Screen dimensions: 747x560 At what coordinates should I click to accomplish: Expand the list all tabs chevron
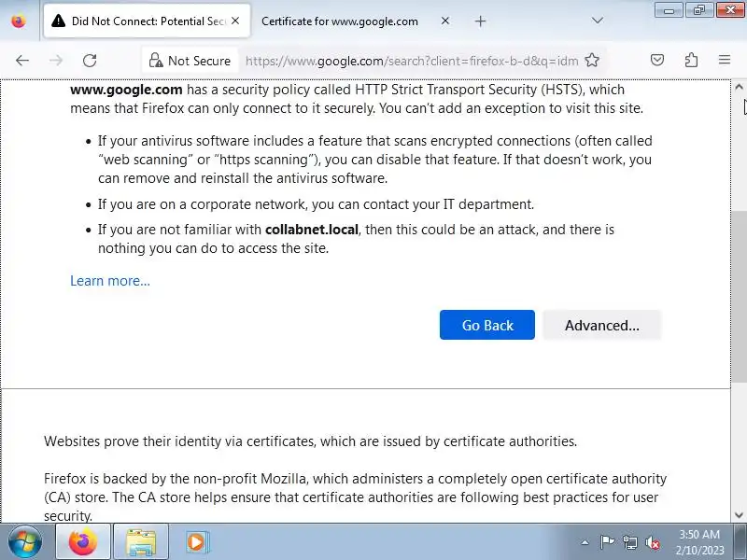[x=597, y=21]
